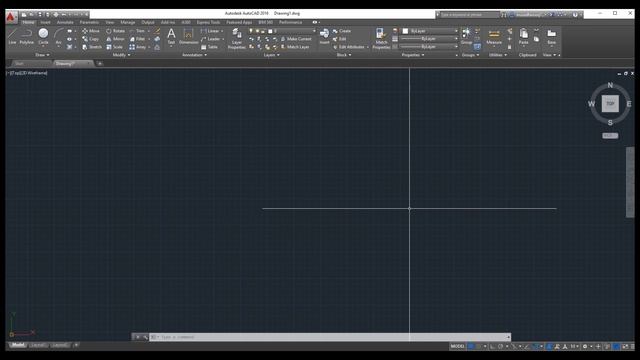Screen dimensions: 640x360
Task: Click Match Layer button
Action: (295, 47)
